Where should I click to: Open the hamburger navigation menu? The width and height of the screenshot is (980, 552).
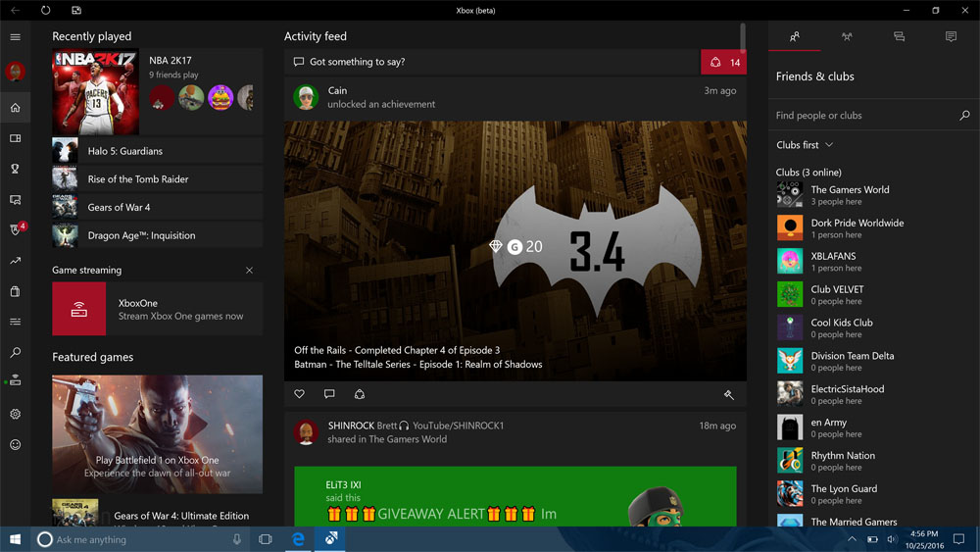15,37
